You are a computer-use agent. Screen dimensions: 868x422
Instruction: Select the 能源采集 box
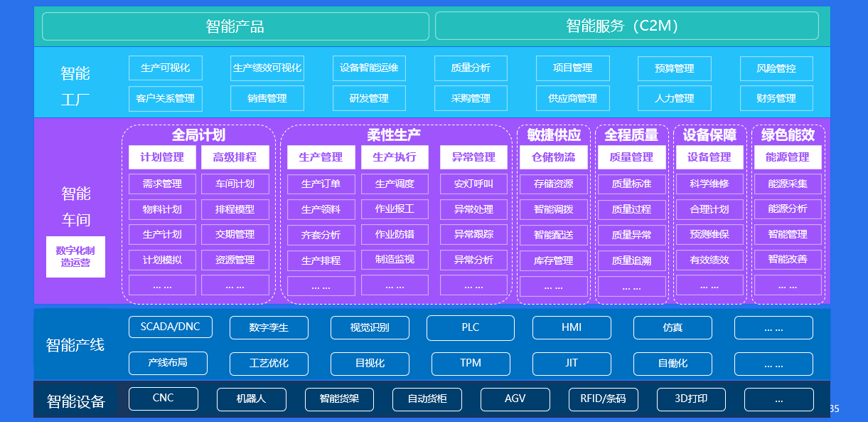coord(787,184)
